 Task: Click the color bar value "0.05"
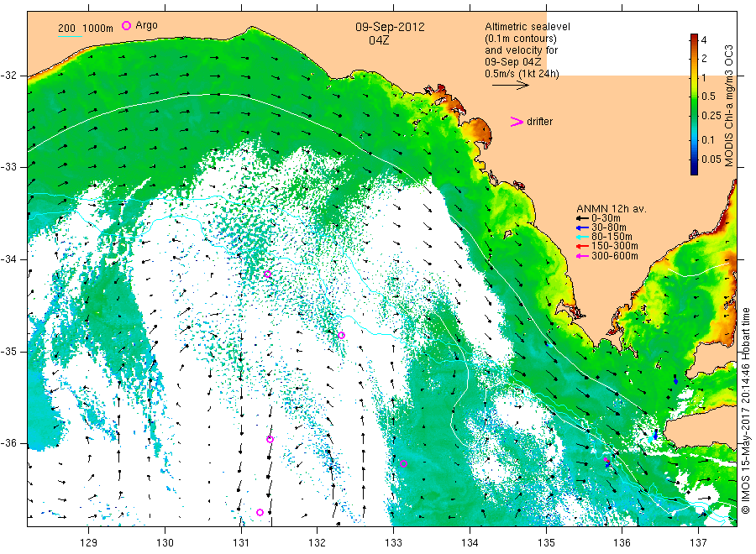711,159
